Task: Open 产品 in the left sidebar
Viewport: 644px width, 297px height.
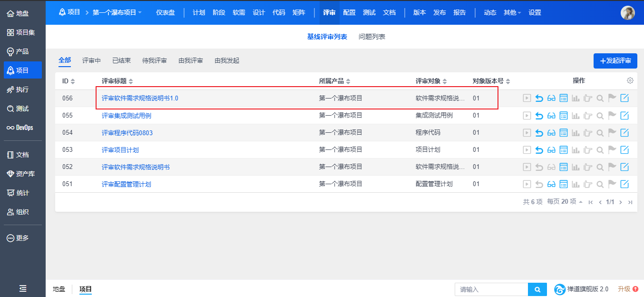Action: click(x=23, y=51)
